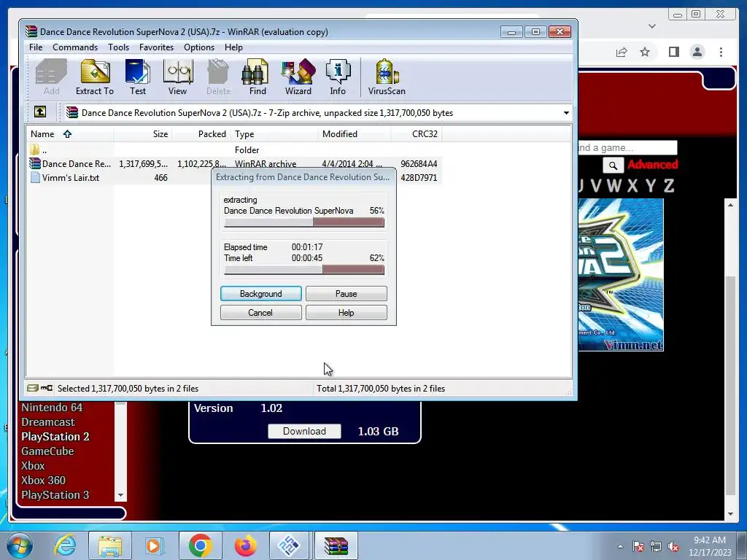Show hidden system tray icons

pyautogui.click(x=620, y=546)
